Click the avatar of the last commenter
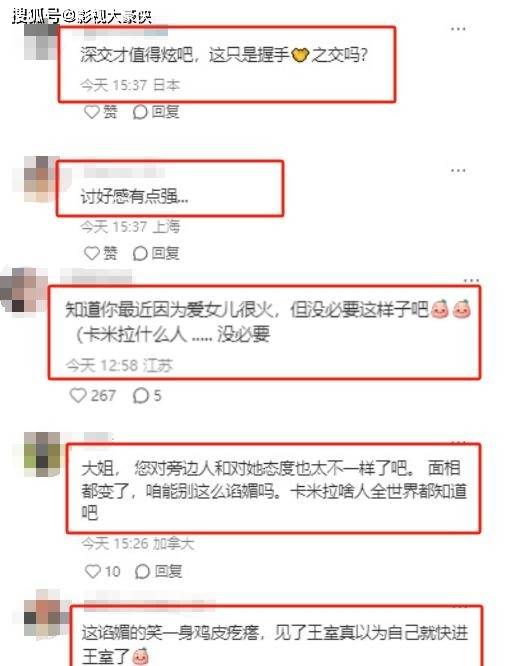This screenshot has height=666, width=515. click(x=42, y=612)
